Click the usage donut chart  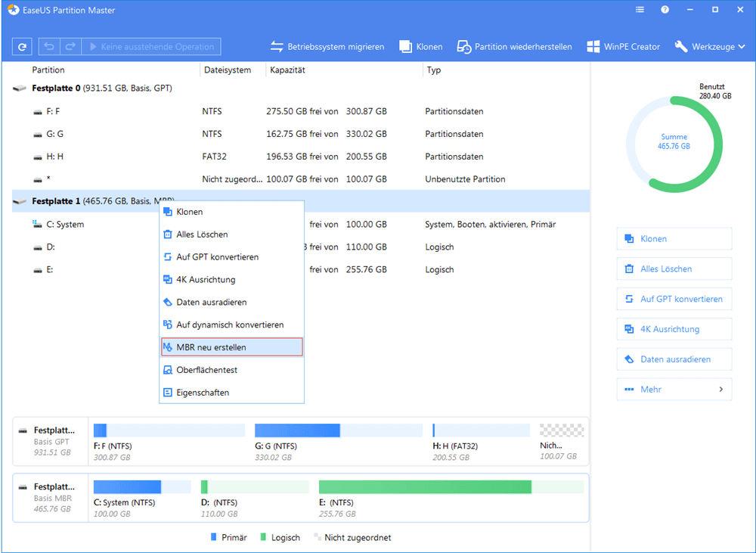tap(674, 144)
